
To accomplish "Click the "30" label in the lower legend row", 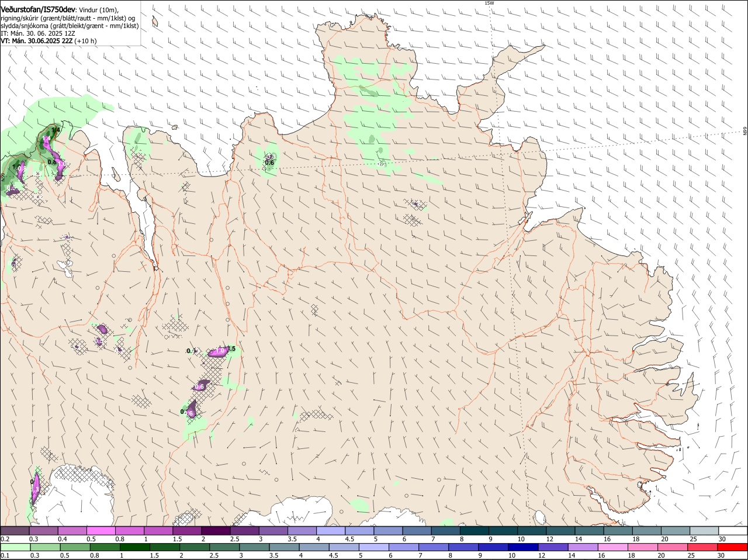I will pos(721,555).
